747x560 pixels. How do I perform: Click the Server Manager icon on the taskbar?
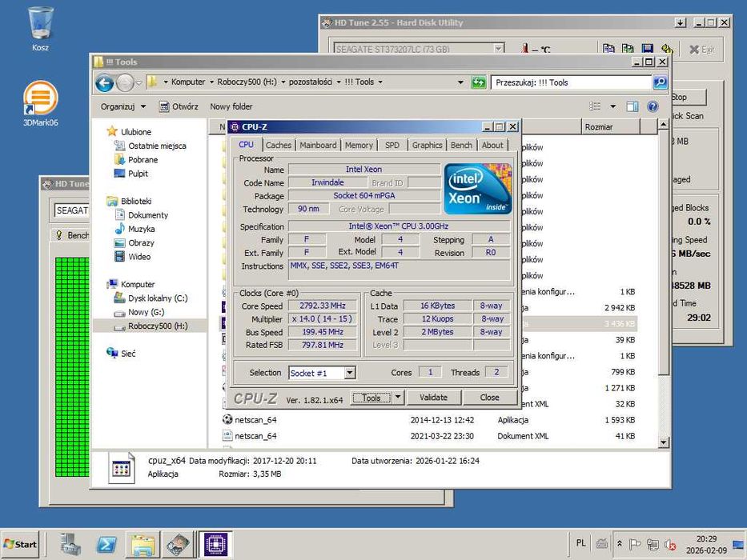click(x=70, y=544)
